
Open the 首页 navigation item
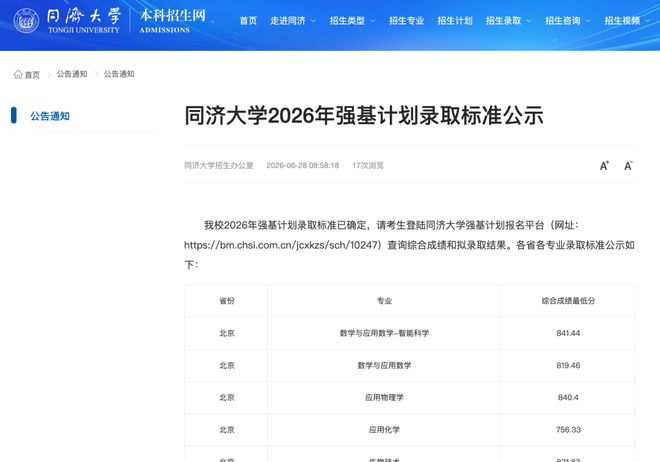(248, 21)
